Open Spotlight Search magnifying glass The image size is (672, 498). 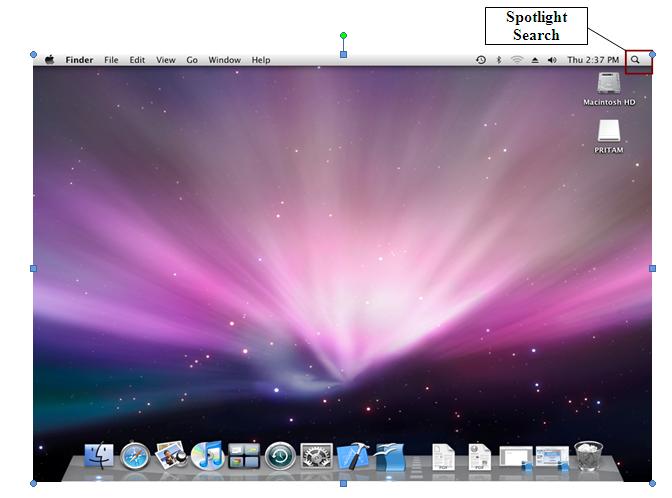click(x=635, y=60)
